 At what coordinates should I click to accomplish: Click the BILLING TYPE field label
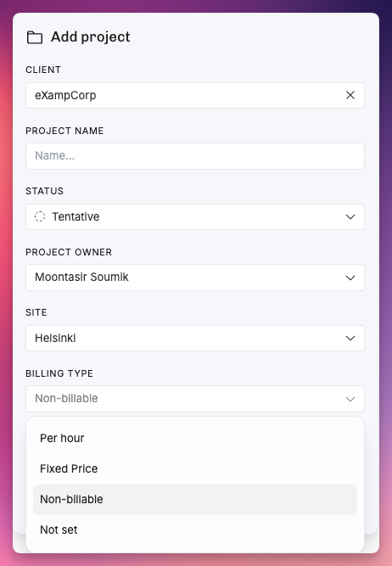59,373
